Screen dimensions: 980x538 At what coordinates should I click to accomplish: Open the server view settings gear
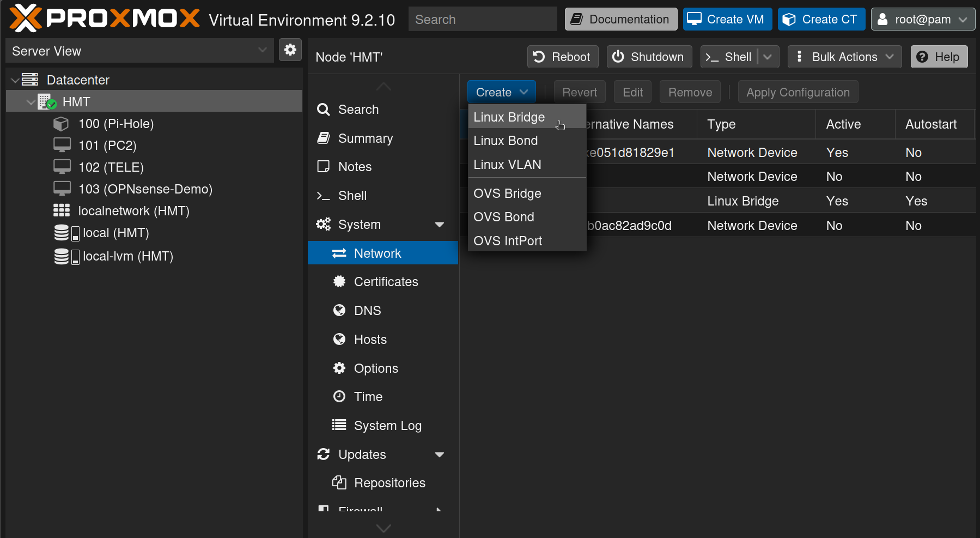pos(290,50)
